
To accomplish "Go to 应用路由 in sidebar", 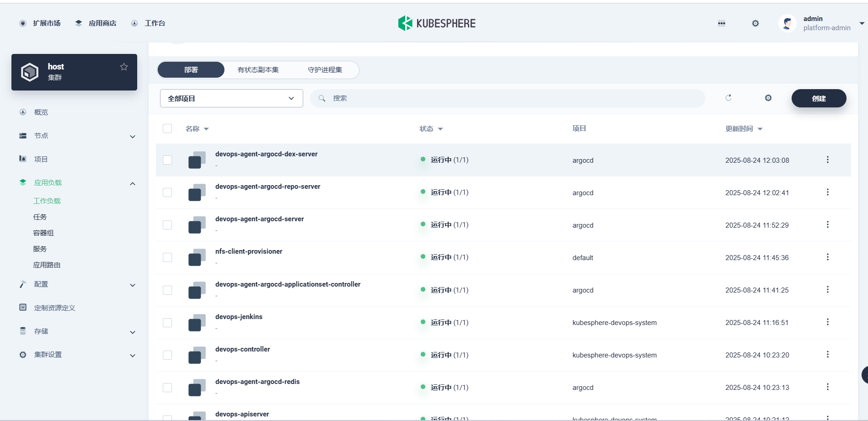I will (47, 265).
